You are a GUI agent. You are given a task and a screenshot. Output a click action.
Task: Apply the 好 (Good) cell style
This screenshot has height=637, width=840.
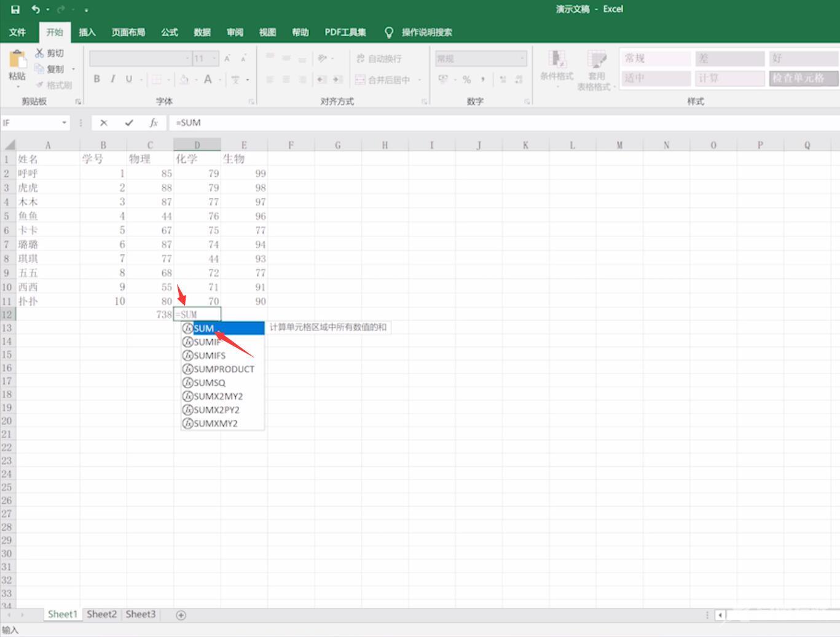click(804, 58)
